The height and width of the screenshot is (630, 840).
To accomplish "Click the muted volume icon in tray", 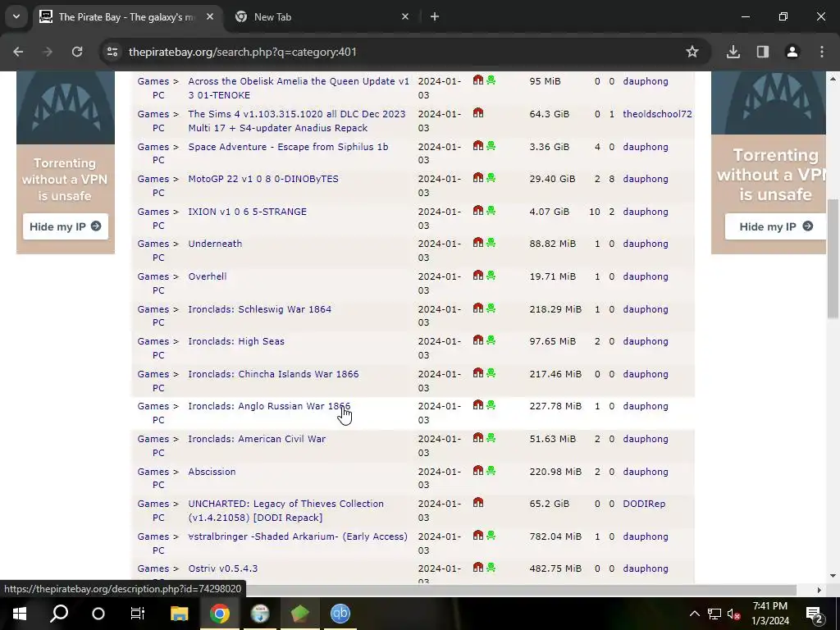I will pos(733,614).
